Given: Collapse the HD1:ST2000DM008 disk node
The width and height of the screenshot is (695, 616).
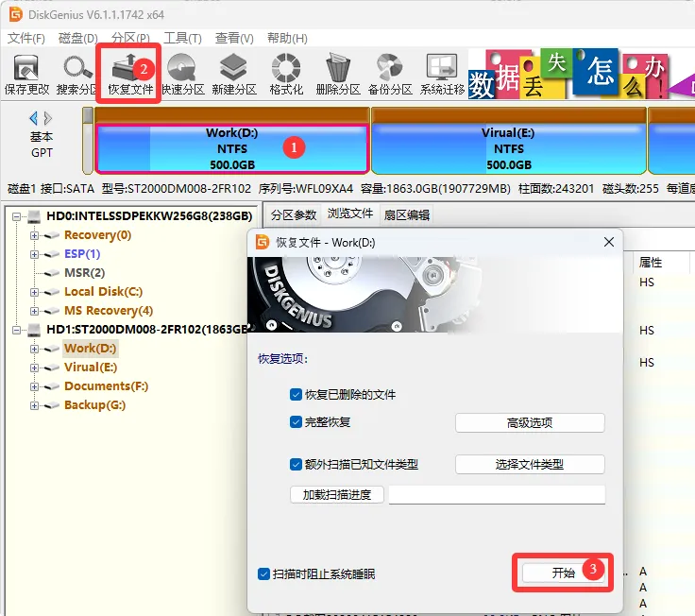Looking at the screenshot, I should [x=16, y=330].
